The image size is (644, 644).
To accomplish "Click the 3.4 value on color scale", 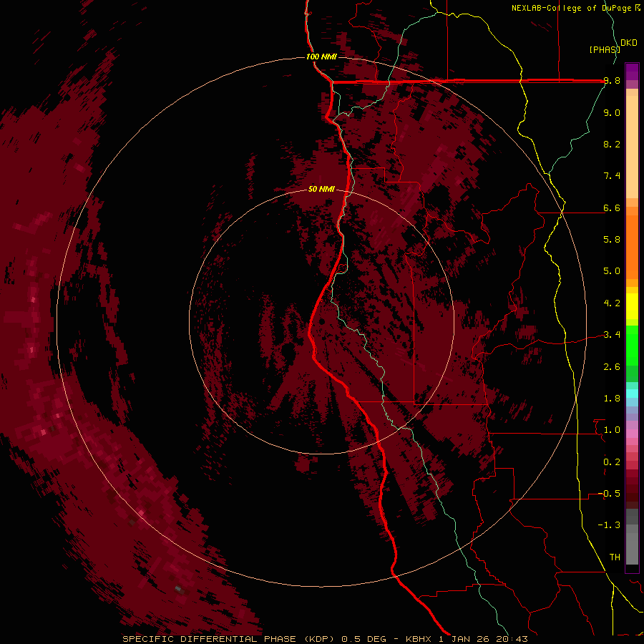I will pyautogui.click(x=612, y=335).
